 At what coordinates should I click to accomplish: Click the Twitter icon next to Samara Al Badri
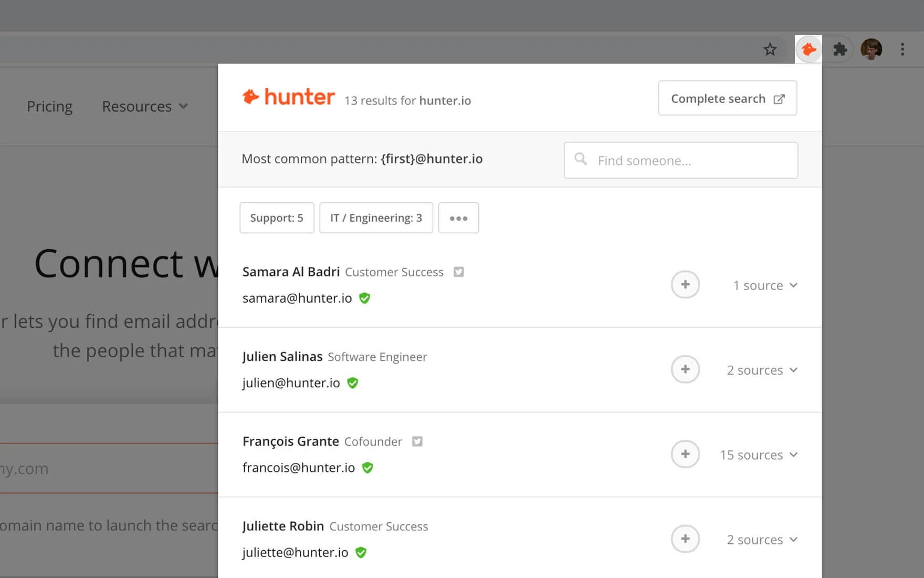click(x=458, y=272)
